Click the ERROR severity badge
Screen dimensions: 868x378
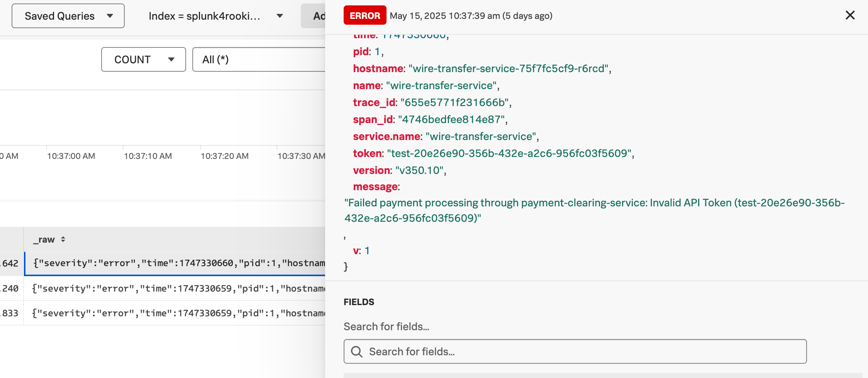[364, 15]
